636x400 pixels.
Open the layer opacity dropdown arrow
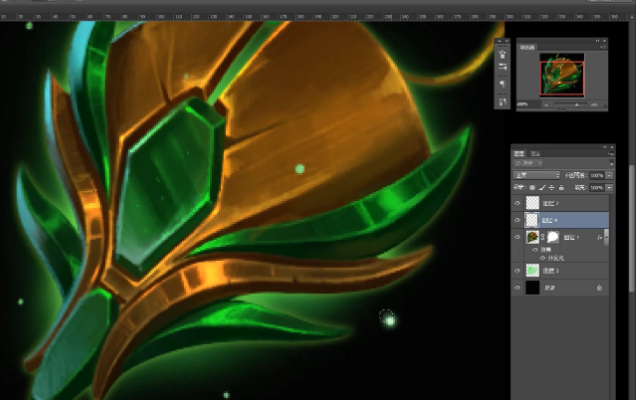pyautogui.click(x=609, y=175)
